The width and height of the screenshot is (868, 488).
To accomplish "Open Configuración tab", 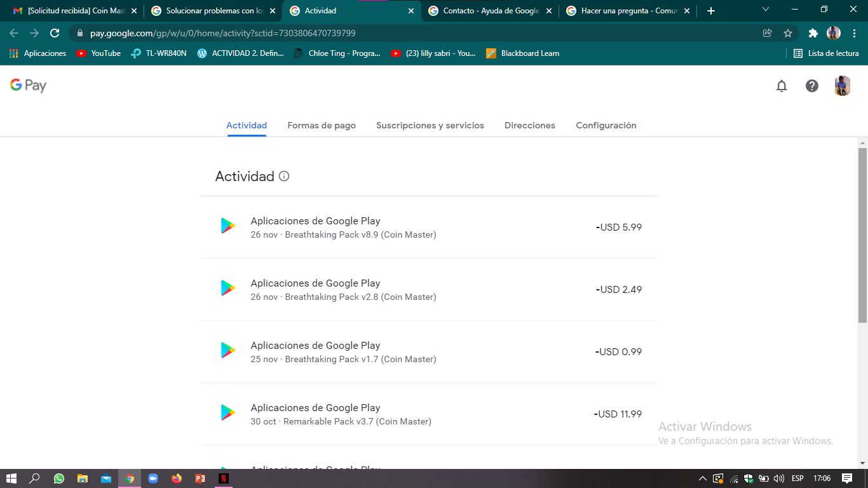I will [x=606, y=125].
